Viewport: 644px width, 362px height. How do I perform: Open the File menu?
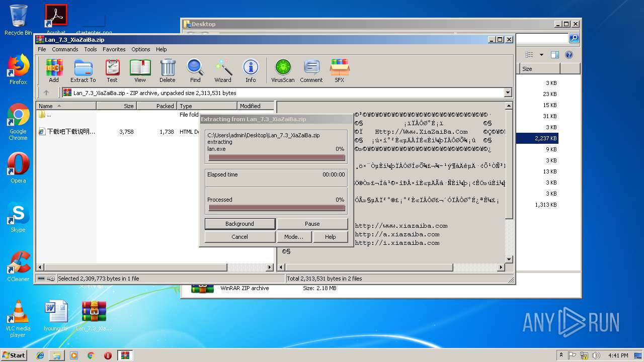click(42, 49)
